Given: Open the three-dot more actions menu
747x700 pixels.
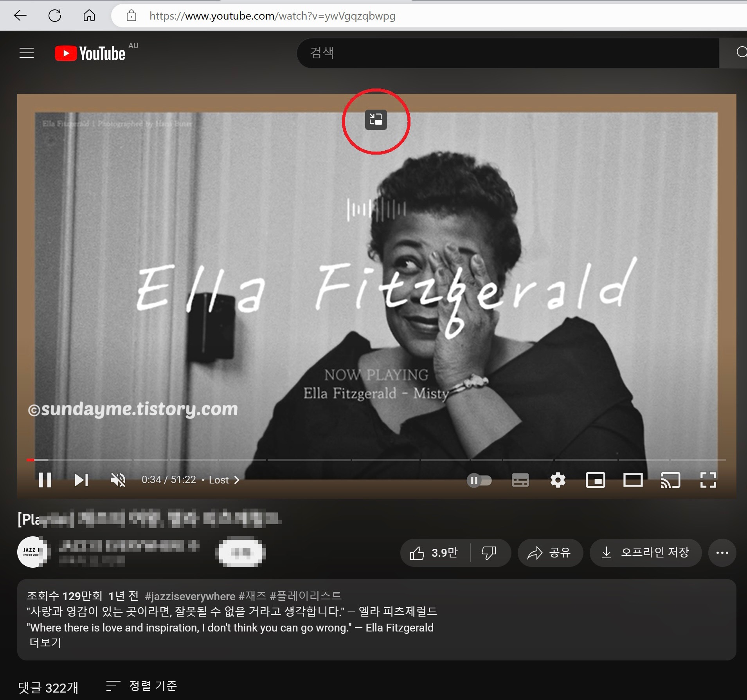Looking at the screenshot, I should (x=722, y=553).
